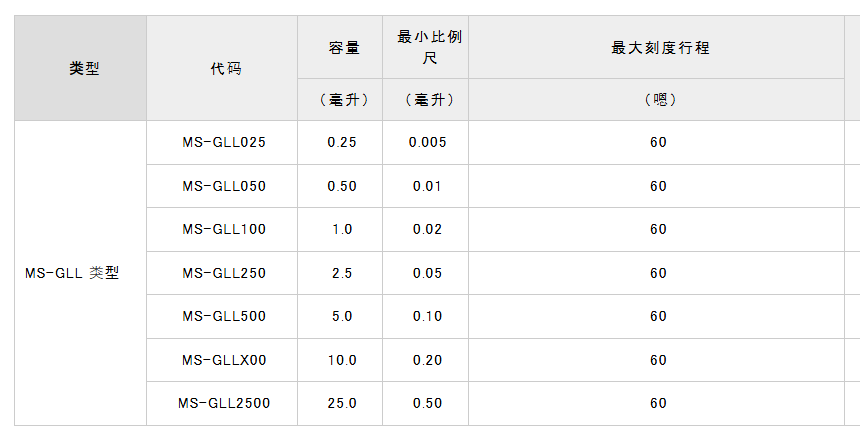860x444 pixels.
Task: Click the 60 stroke value for MS-GLL2500
Action: tap(658, 403)
